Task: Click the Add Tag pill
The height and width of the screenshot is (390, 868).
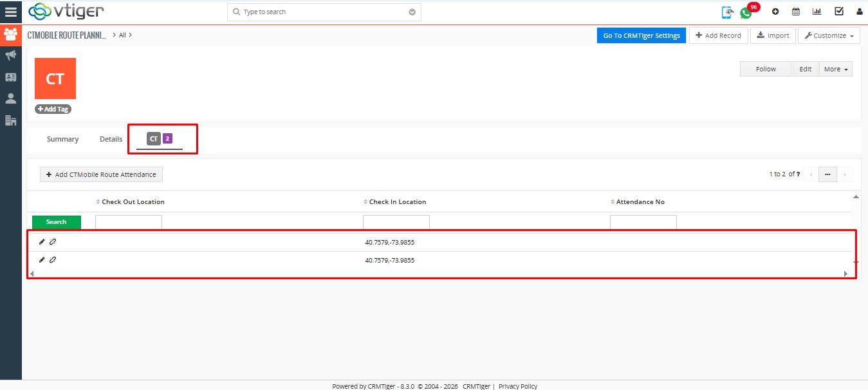Action: pyautogui.click(x=53, y=109)
